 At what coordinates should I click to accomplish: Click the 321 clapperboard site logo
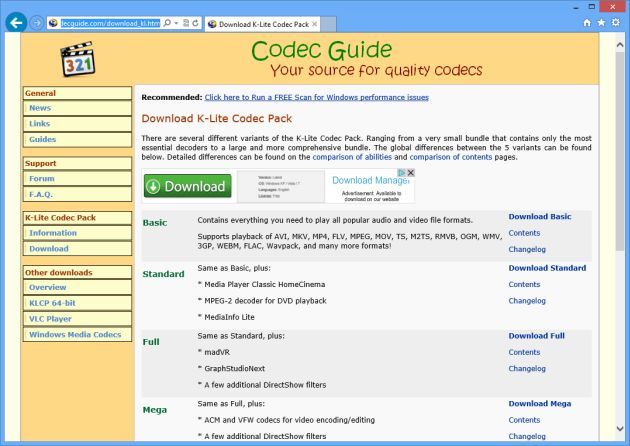[x=78, y=59]
